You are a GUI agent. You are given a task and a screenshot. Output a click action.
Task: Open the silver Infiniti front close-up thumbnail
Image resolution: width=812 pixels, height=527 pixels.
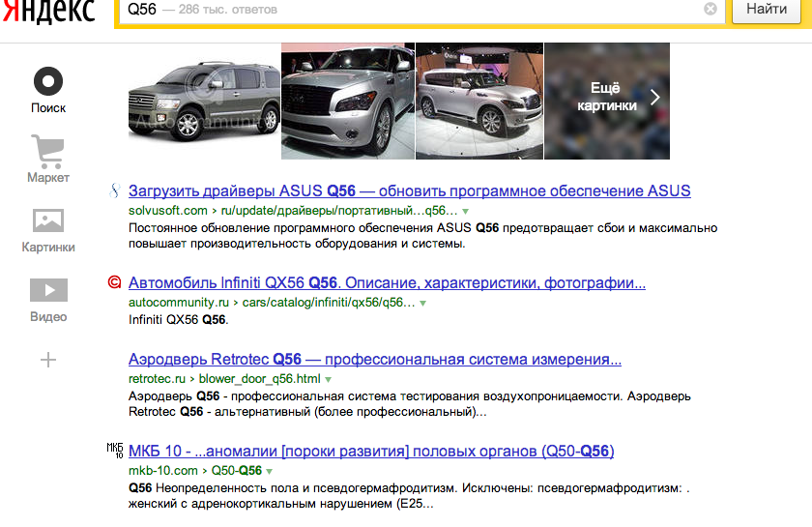click(348, 101)
